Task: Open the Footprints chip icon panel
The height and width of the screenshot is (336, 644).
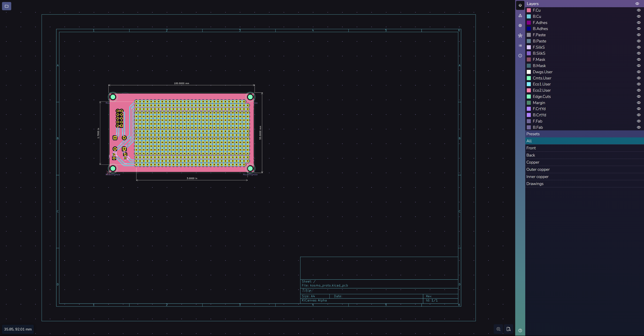Action: pos(520,25)
